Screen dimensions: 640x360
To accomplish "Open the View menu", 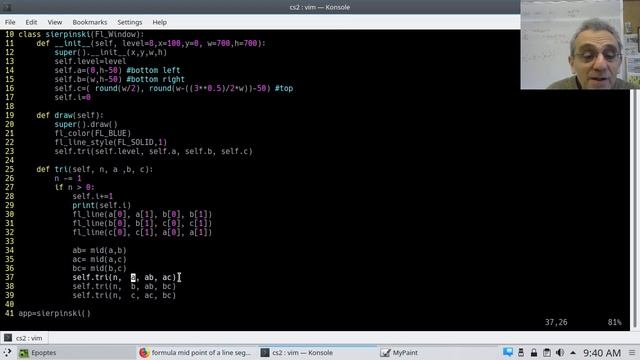I will pyautogui.click(x=55, y=22).
